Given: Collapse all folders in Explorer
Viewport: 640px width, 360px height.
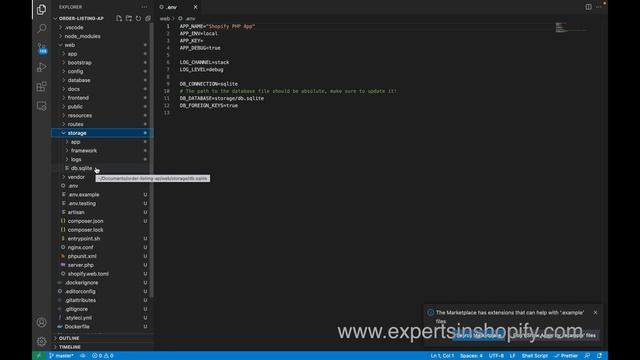Looking at the screenshot, I should coord(148,18).
